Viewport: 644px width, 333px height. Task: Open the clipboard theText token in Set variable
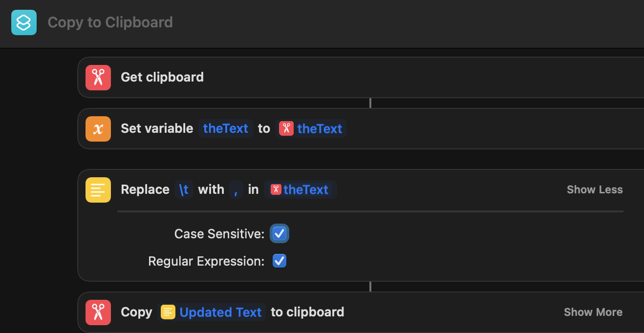320,129
